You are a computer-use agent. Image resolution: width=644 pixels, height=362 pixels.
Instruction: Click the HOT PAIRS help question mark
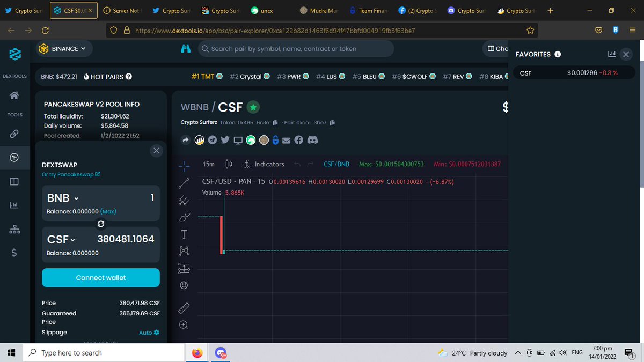point(129,77)
